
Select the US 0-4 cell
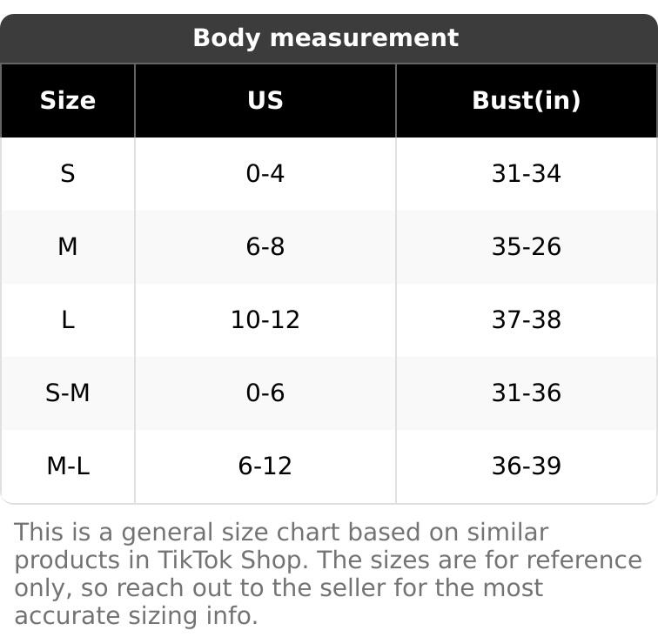click(x=265, y=174)
